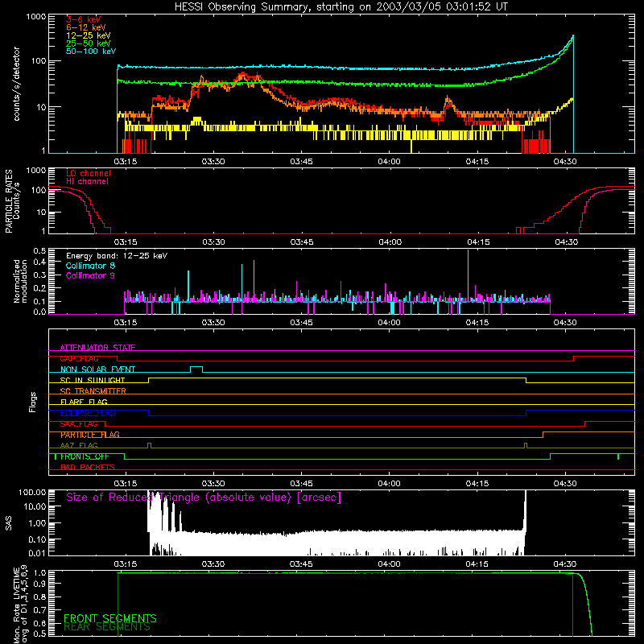
Task: Click the 0.01 tick on the SAS axis
Action: 37,553
